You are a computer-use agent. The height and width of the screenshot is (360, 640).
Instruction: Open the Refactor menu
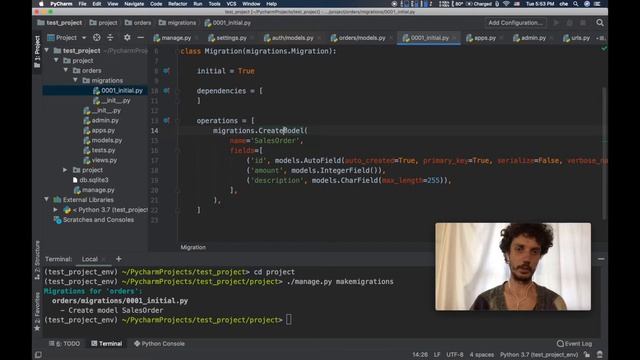(x=178, y=4)
